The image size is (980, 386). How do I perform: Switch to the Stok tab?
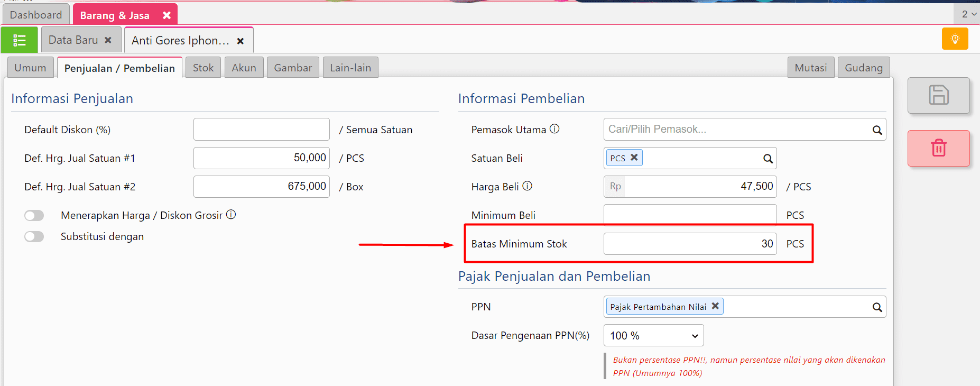pos(203,68)
